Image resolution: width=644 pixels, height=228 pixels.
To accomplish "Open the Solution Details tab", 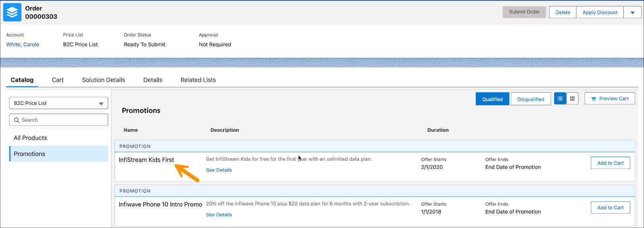I will (103, 80).
